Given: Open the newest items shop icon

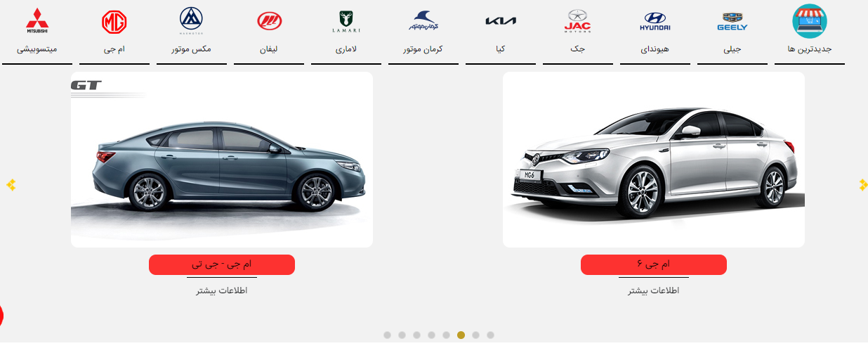Looking at the screenshot, I should [x=810, y=21].
